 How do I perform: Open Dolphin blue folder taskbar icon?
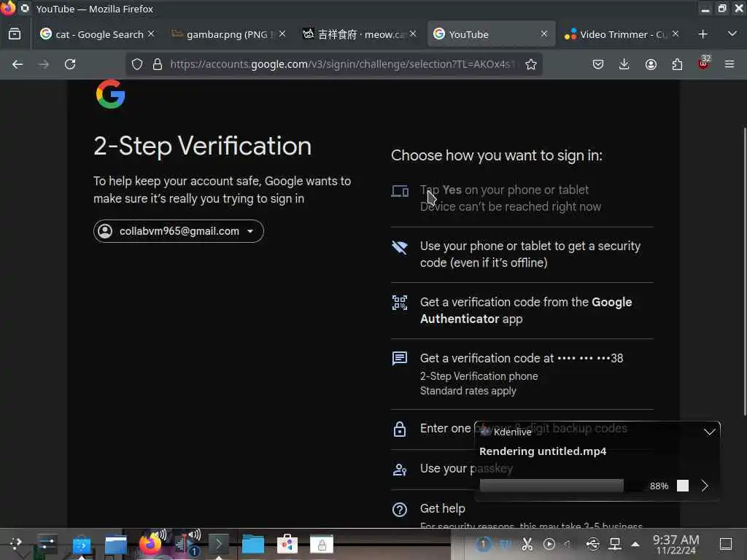253,544
